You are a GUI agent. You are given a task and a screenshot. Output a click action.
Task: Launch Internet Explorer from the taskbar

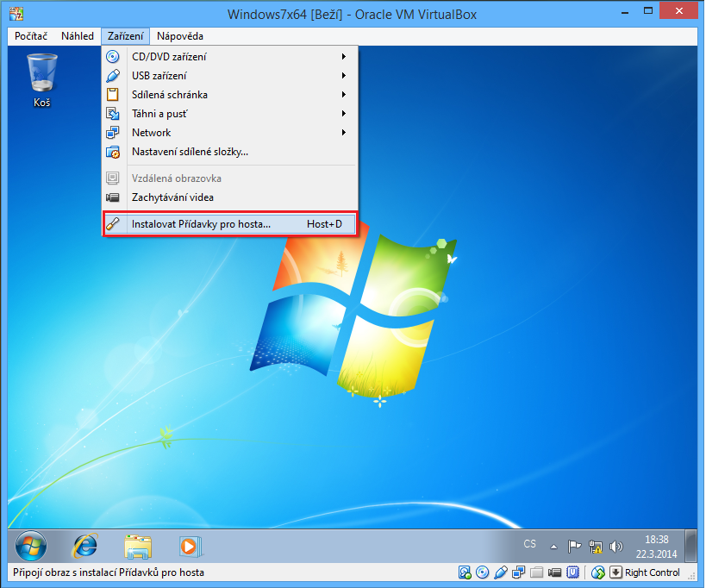(x=84, y=546)
